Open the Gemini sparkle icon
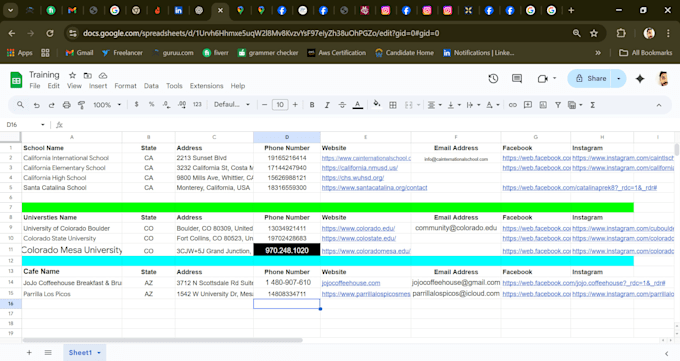This screenshot has width=680, height=361. click(x=640, y=79)
